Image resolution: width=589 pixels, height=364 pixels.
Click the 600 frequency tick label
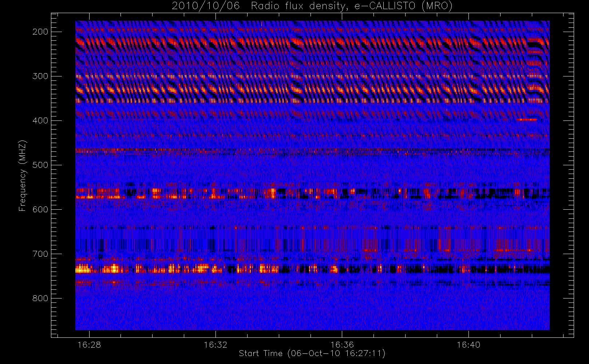[x=40, y=209]
